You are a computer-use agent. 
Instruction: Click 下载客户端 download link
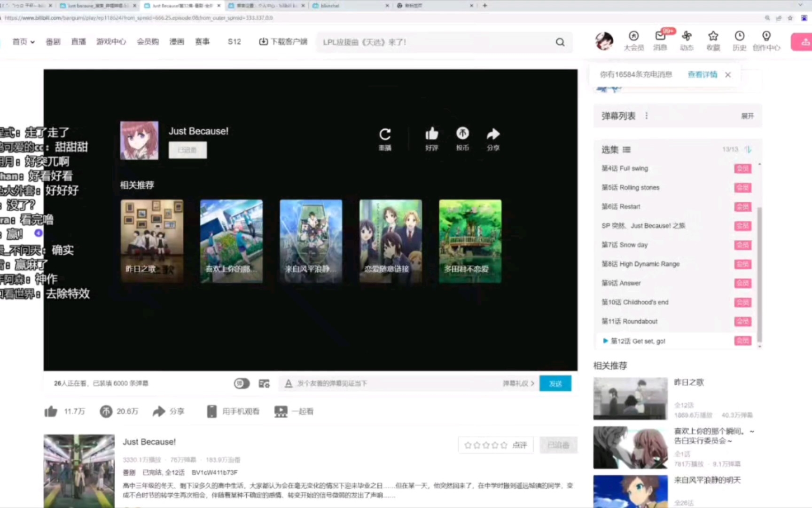coord(283,42)
